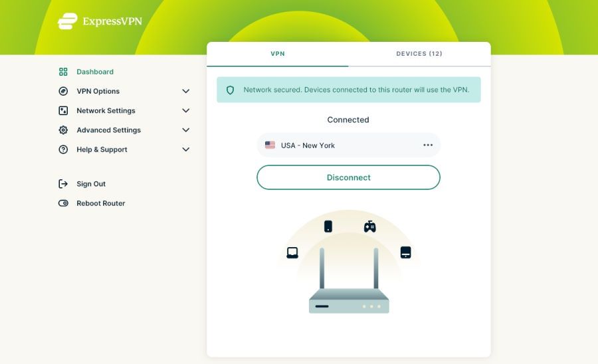Click the shield icon in the secured banner

pyautogui.click(x=230, y=90)
